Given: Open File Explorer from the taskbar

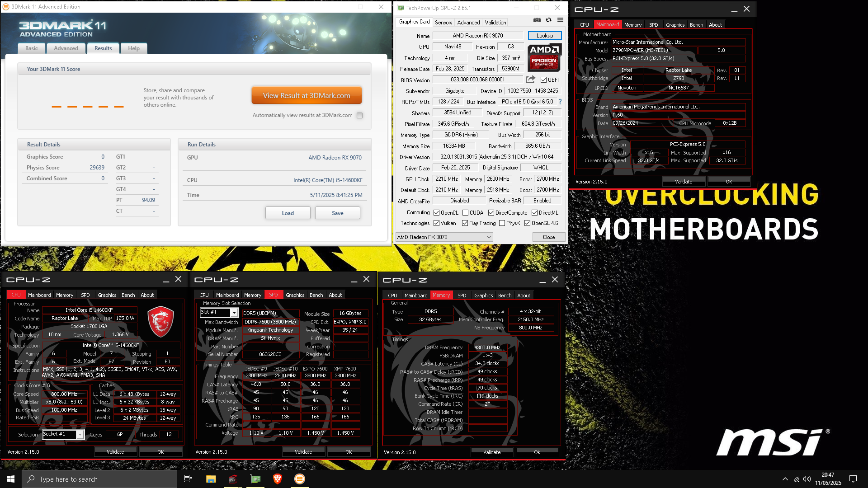Looking at the screenshot, I should [211, 479].
